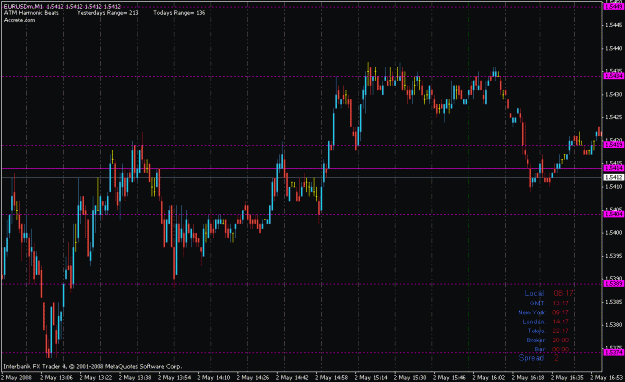Click the GMT time row in clock panel

click(x=549, y=303)
